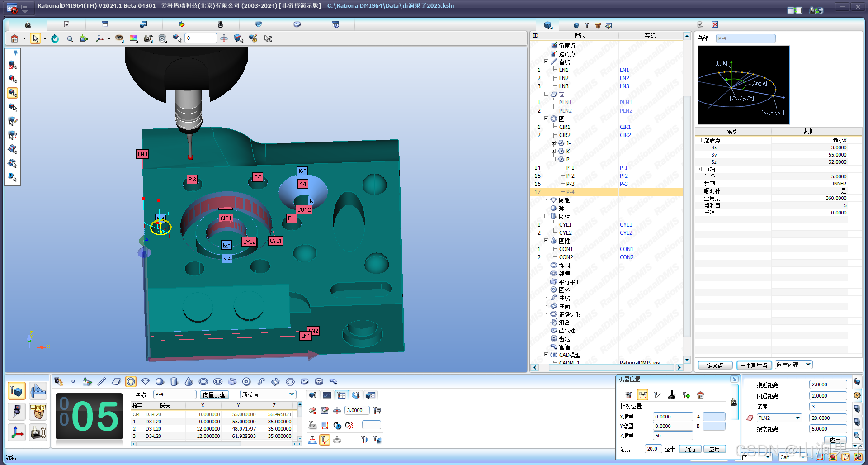Switch to the machine tab at top
Viewport: 868px width, 465px height.
point(28,24)
